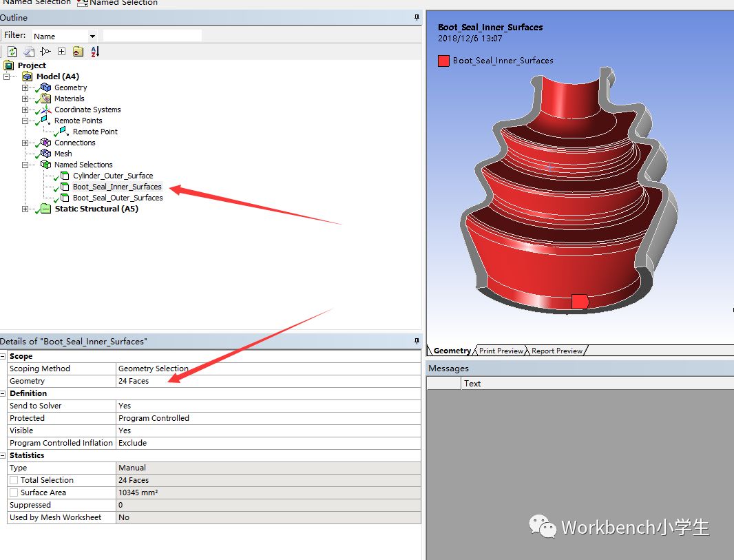Screen dimensions: 734x560
Task: Collapse the Named Selections tree node
Action: [25, 165]
